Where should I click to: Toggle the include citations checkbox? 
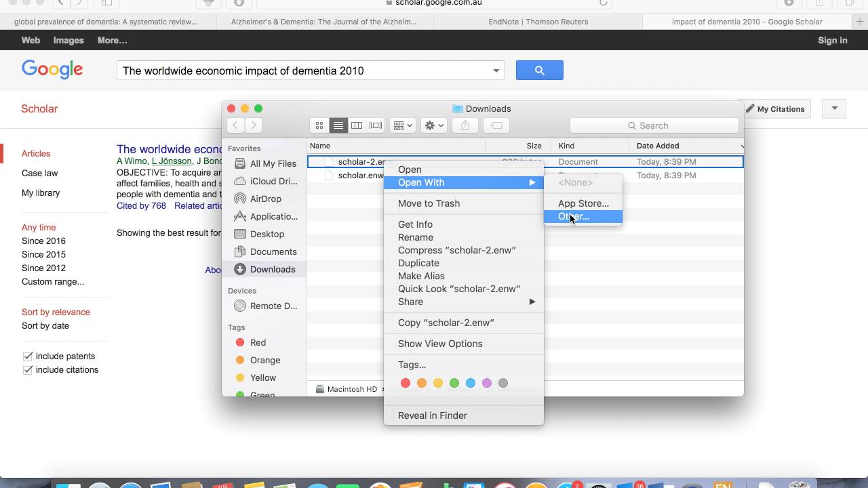[28, 370]
